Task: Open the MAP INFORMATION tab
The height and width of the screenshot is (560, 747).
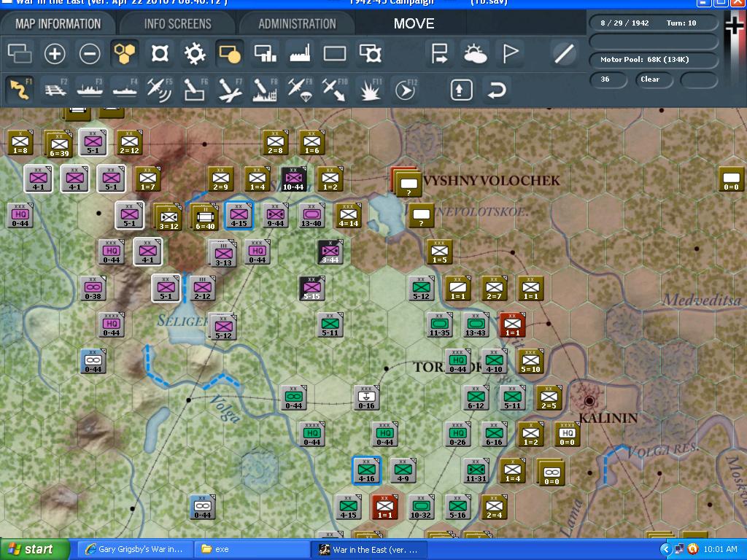Action: (x=58, y=24)
